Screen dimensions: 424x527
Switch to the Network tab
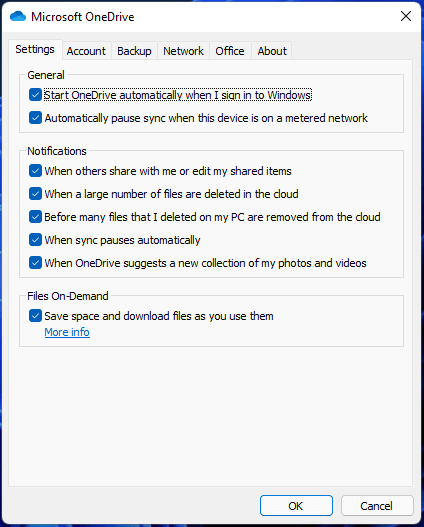tap(183, 51)
